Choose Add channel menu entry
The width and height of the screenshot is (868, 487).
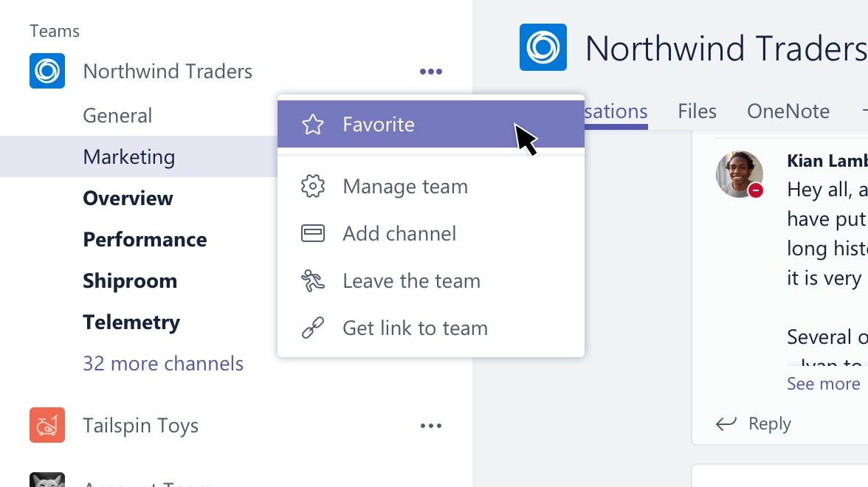[431, 233]
